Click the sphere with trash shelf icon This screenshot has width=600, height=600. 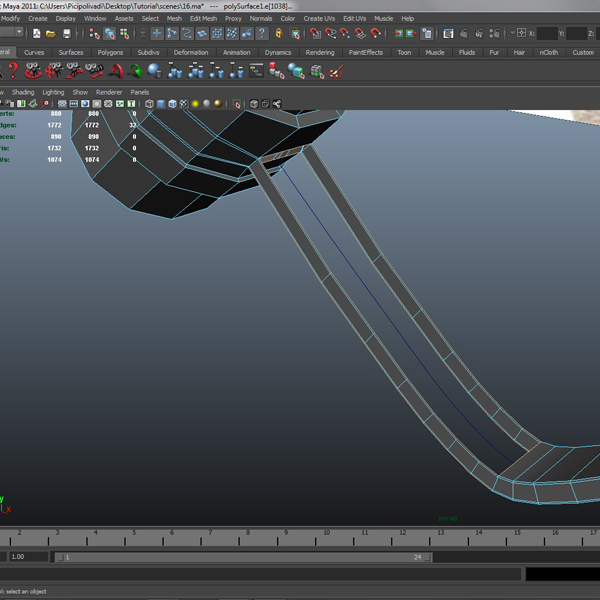point(155,71)
